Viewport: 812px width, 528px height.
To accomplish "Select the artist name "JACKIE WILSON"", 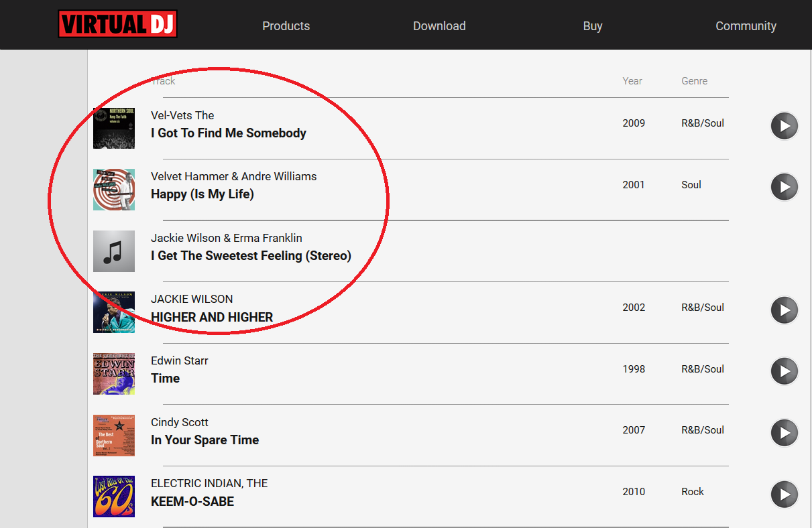I will (x=192, y=299).
